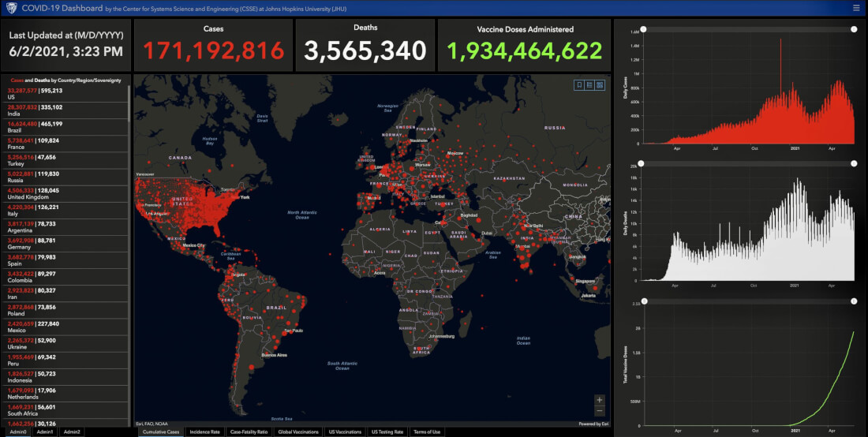The height and width of the screenshot is (437, 868).
Task: Open the hamburger menu in the header
Action: 856,8
